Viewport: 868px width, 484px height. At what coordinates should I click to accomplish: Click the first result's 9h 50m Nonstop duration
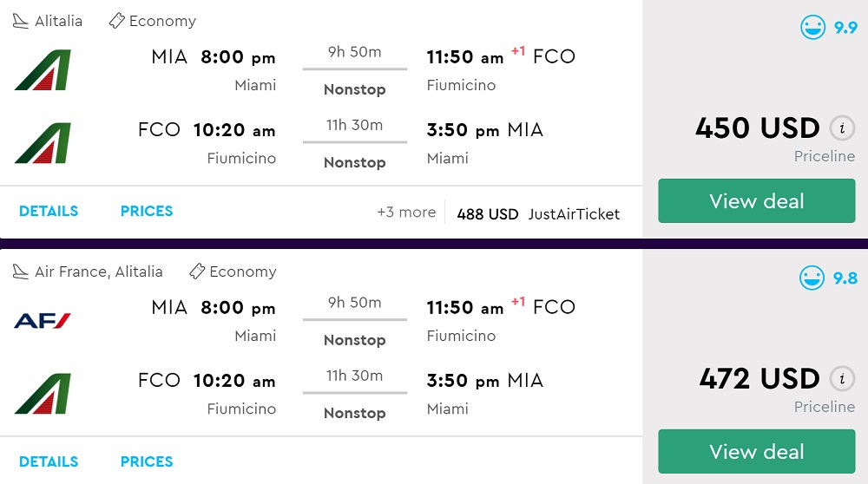pyautogui.click(x=354, y=70)
